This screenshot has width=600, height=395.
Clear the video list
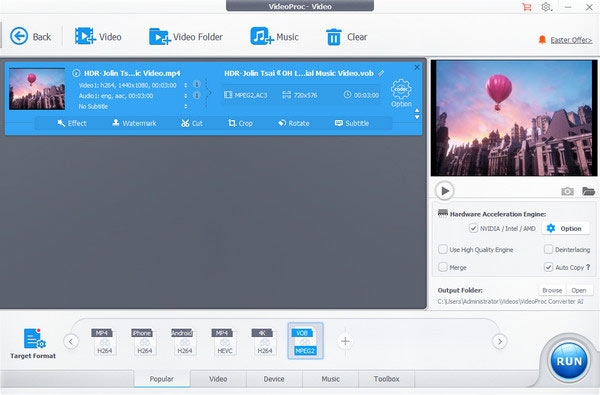click(x=346, y=37)
